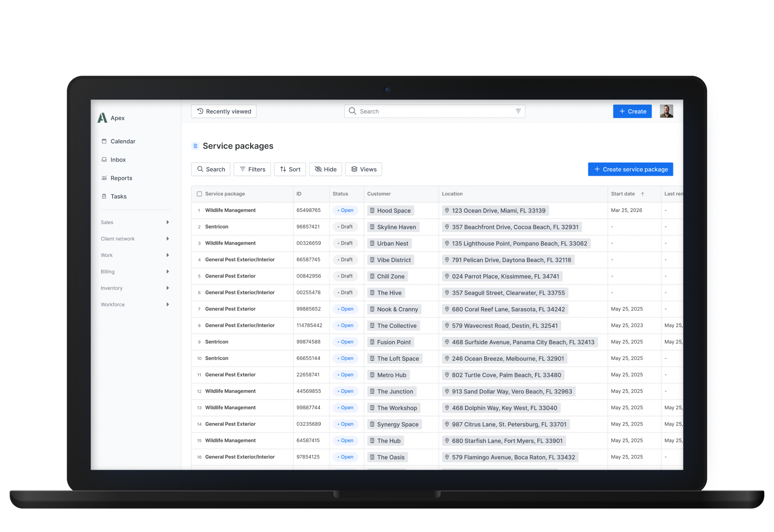Click the table Search button
The image size is (774, 532).
[211, 169]
